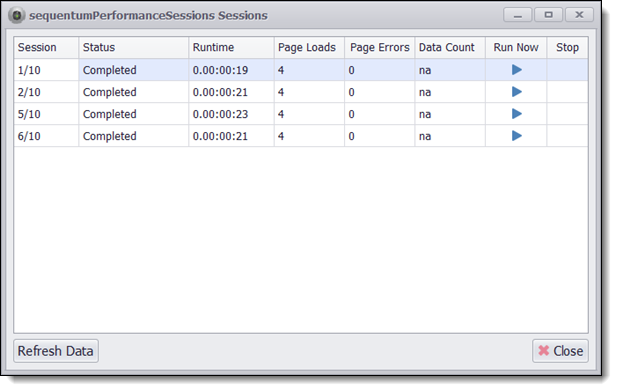The height and width of the screenshot is (391, 617).
Task: Click runtime 0.00:00:23 cell
Action: click(x=231, y=114)
